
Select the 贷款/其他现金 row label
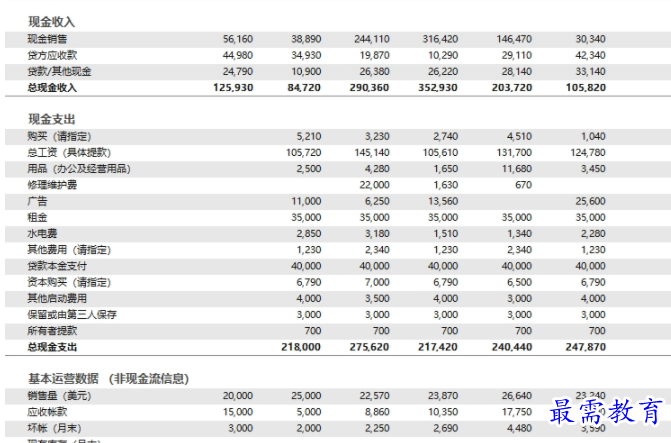(x=59, y=71)
